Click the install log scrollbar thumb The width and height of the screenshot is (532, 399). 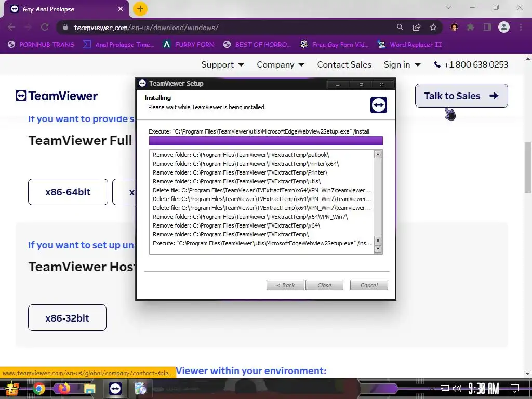(378, 241)
